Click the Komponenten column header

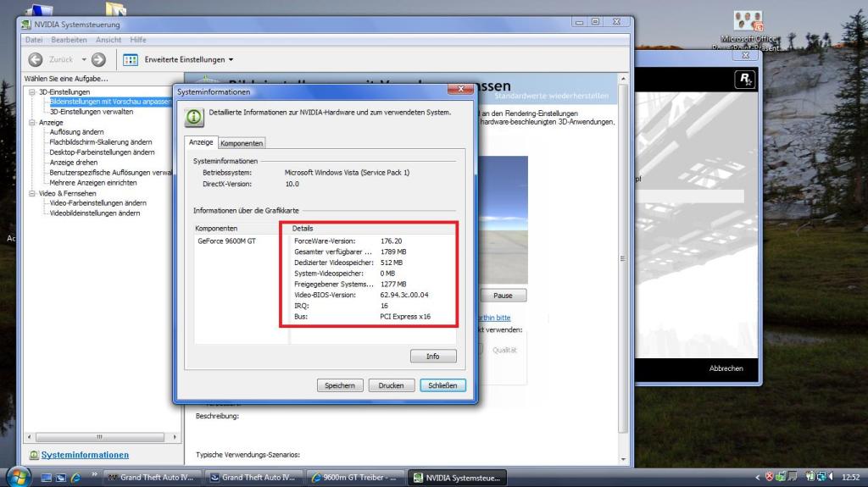241,228
